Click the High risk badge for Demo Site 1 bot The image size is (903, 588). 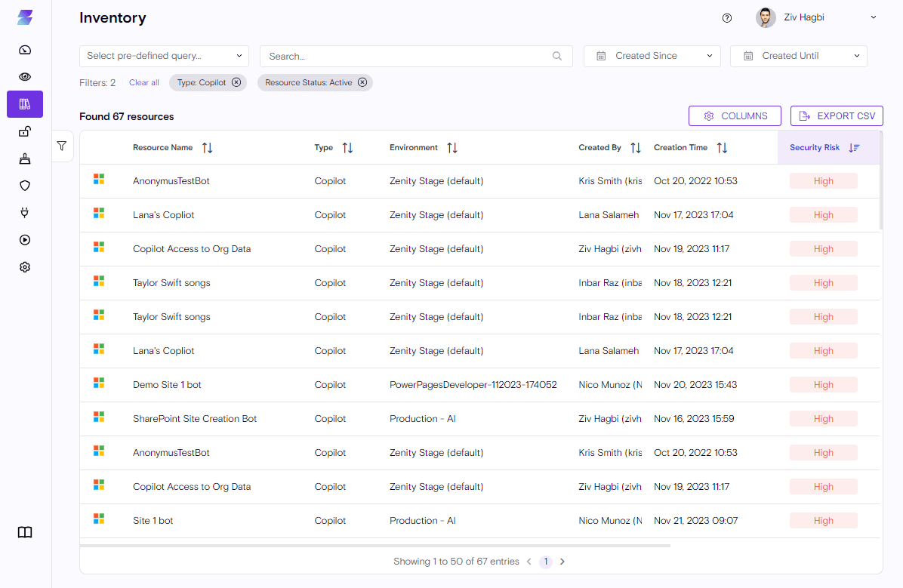[824, 385]
